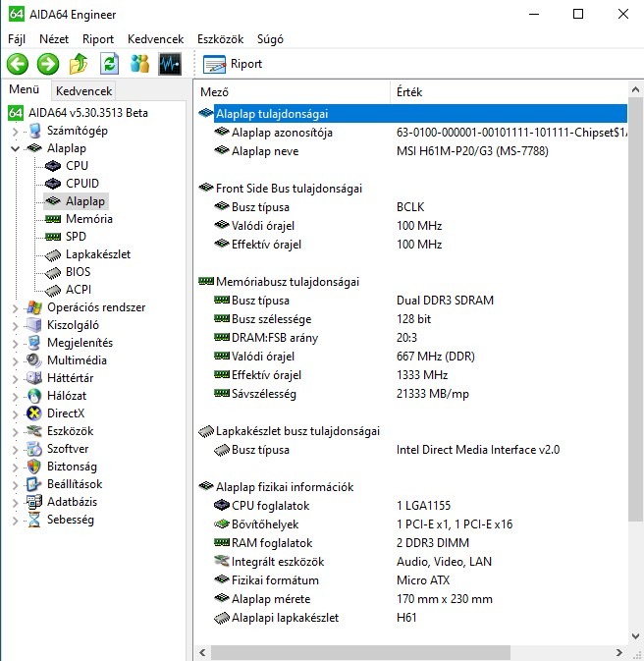Select the ACPI chip icon
Viewport: 644px width, 661px height.
coord(53,291)
